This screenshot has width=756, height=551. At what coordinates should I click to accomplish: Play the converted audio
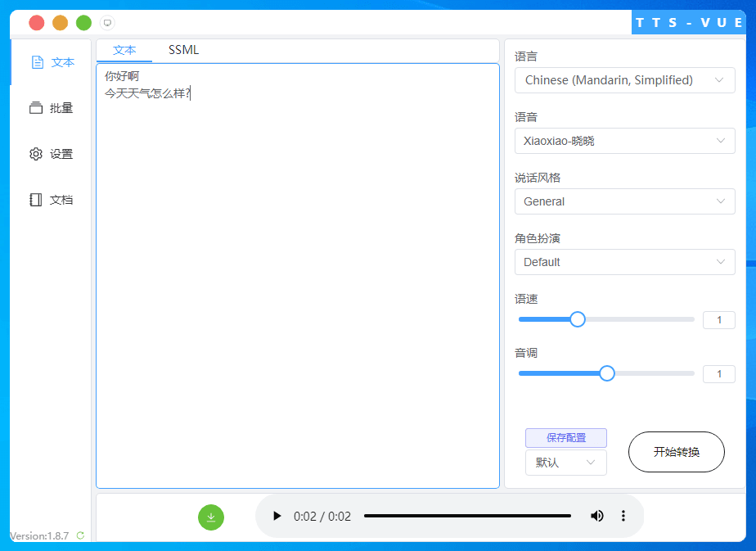276,516
